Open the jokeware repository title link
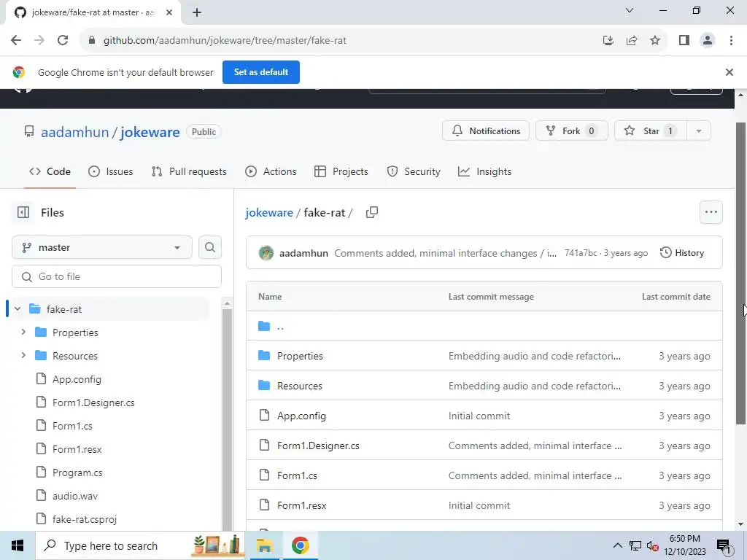This screenshot has height=560, width=747. (150, 132)
